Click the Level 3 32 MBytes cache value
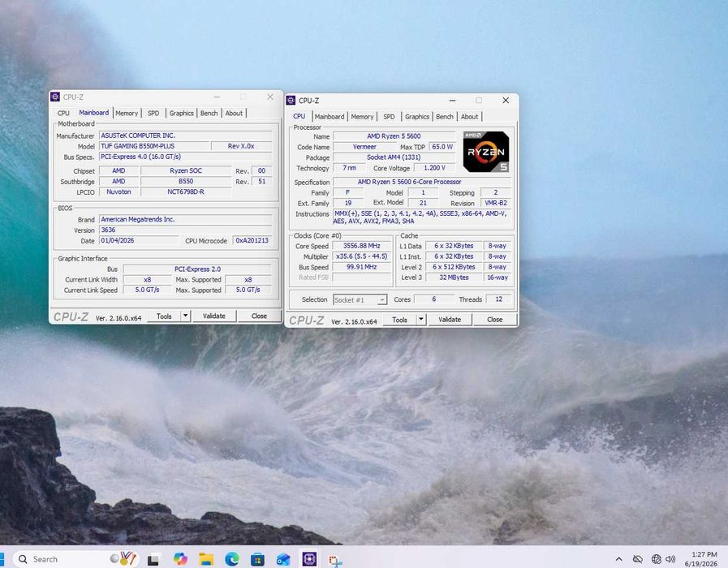This screenshot has width=728, height=568. point(454,278)
